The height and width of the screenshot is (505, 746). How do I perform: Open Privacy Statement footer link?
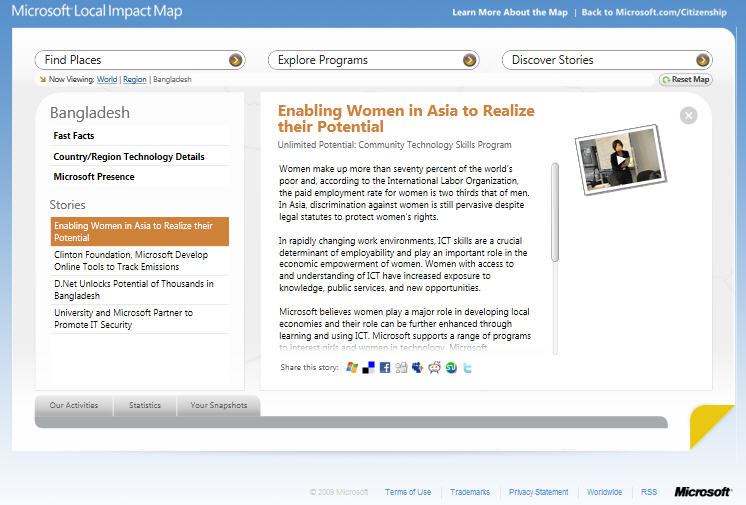[539, 492]
